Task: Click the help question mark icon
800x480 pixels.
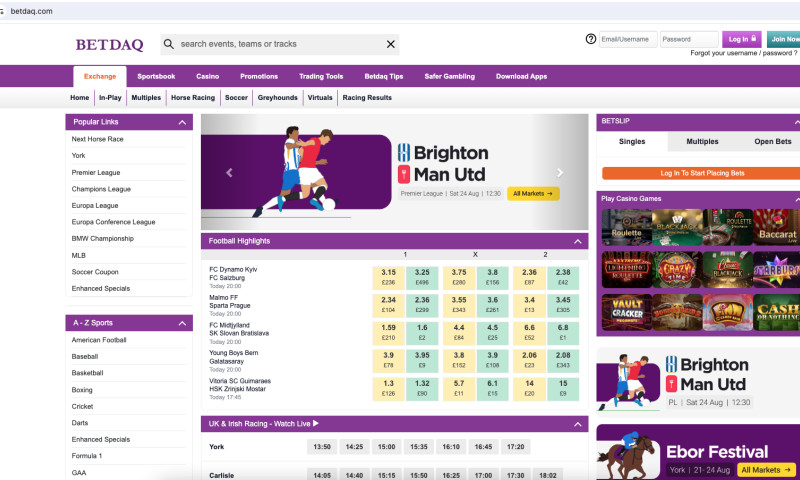Action: pyautogui.click(x=591, y=39)
